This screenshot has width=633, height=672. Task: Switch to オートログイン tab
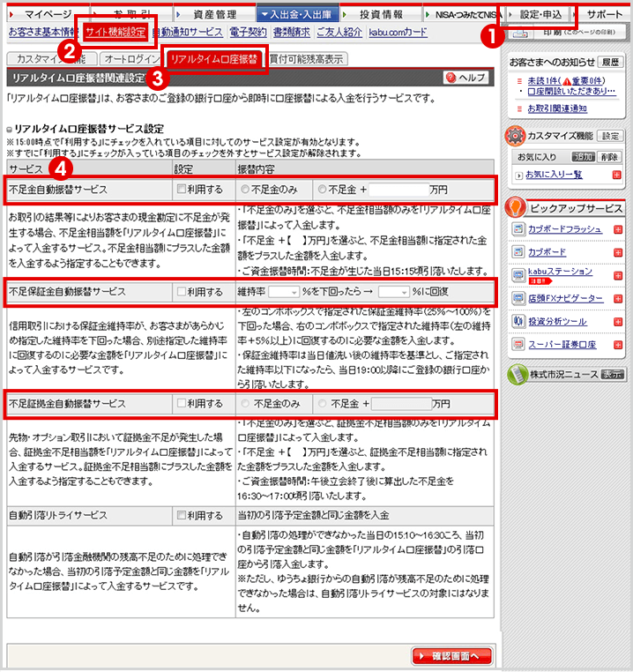tap(131, 59)
